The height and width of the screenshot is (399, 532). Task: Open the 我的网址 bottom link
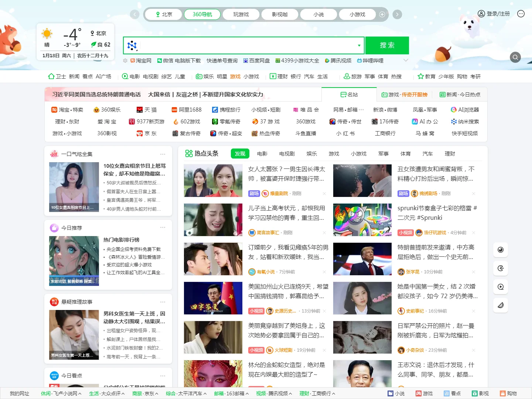tap(20, 393)
